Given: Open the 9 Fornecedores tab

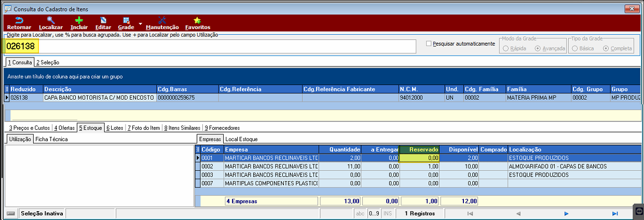Looking at the screenshot, I should 222,127.
